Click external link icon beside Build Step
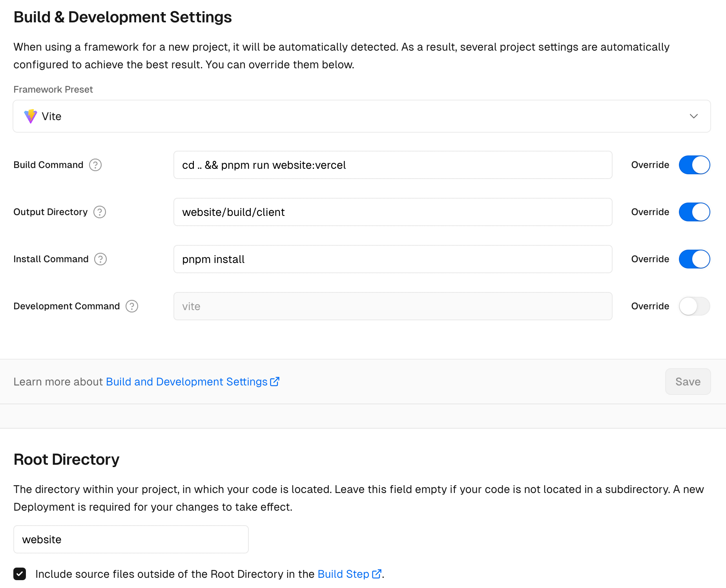The width and height of the screenshot is (726, 588). pos(376,574)
